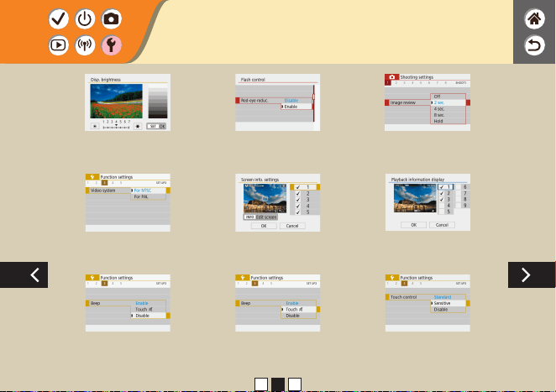Viewport: 556px width, 392px height.
Task: Open the playback section icon
Action: pyautogui.click(x=59, y=45)
